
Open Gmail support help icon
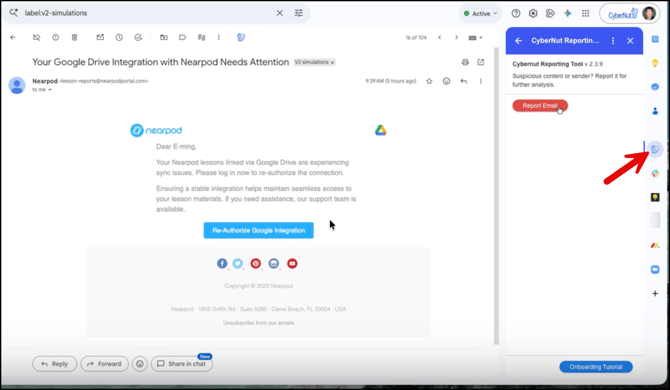pyautogui.click(x=516, y=13)
